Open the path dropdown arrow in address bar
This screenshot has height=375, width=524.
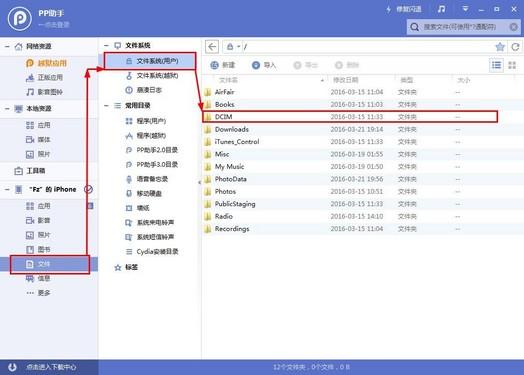click(x=239, y=47)
